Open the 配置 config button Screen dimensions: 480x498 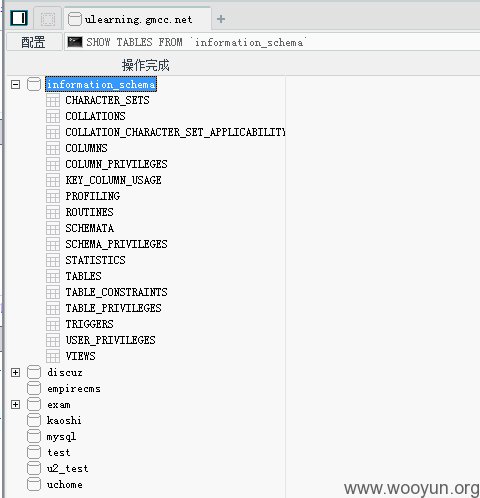[x=34, y=42]
